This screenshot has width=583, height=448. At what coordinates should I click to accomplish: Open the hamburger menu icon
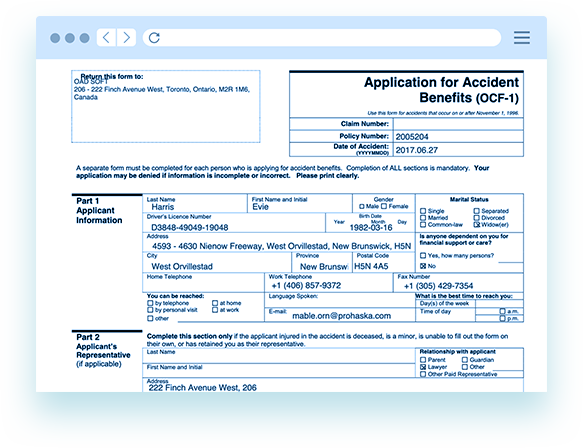coord(522,38)
